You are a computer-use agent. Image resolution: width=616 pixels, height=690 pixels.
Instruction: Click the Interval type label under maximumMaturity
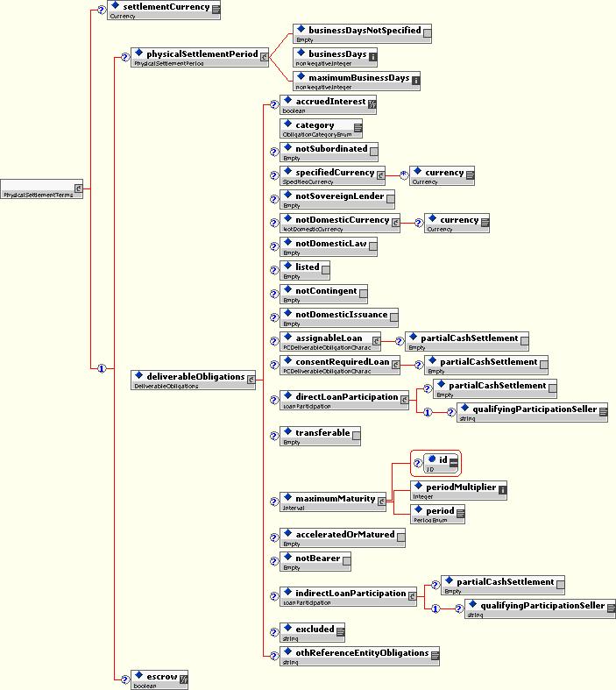click(x=294, y=508)
